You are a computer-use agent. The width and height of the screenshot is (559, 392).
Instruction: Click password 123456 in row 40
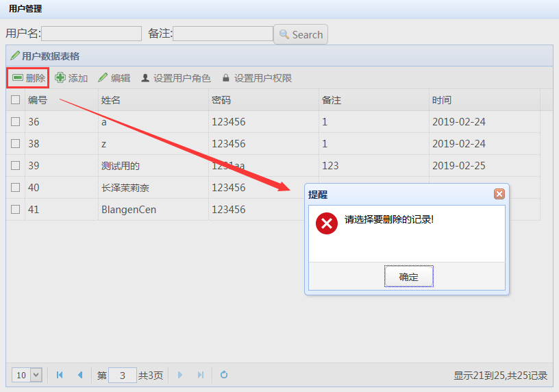pos(229,188)
